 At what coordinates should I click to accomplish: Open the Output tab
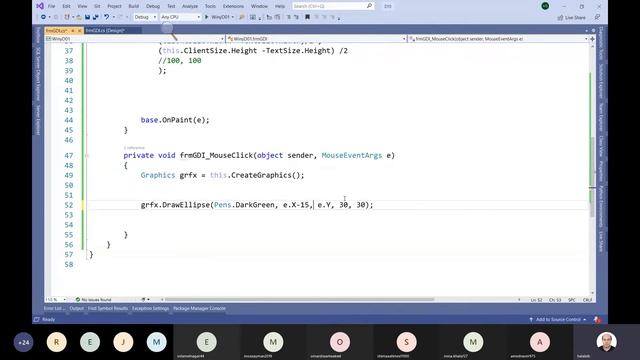(76, 309)
